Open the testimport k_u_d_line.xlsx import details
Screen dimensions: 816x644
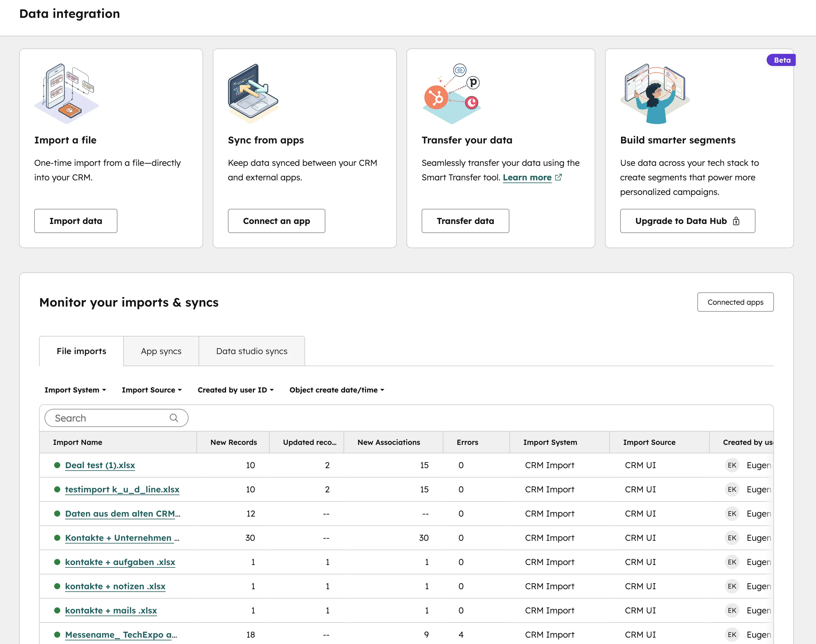[x=122, y=489]
